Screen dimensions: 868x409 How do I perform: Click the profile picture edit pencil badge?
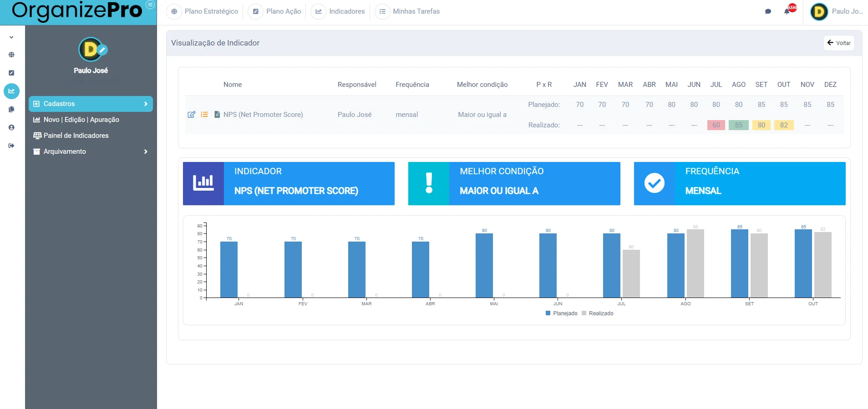pos(102,50)
